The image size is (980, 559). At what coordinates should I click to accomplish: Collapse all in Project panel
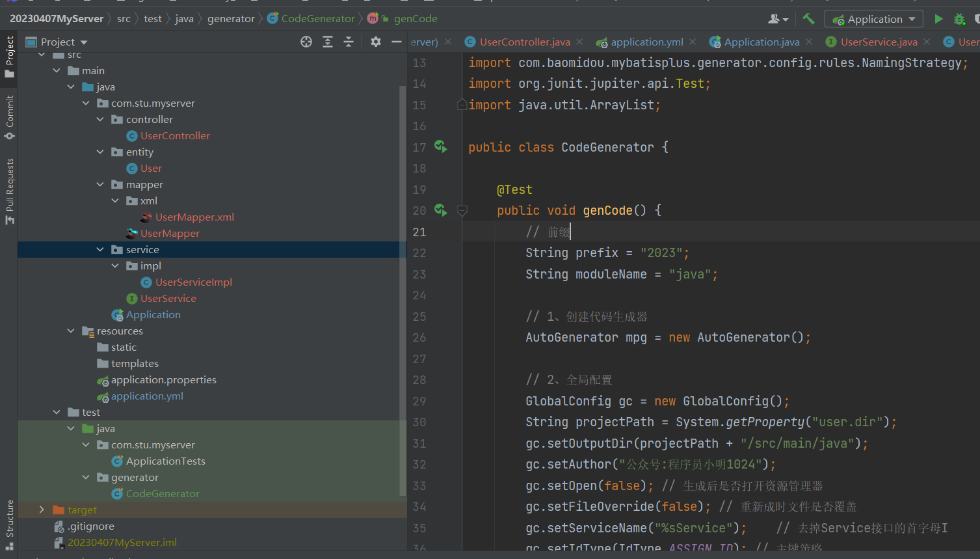coord(349,42)
